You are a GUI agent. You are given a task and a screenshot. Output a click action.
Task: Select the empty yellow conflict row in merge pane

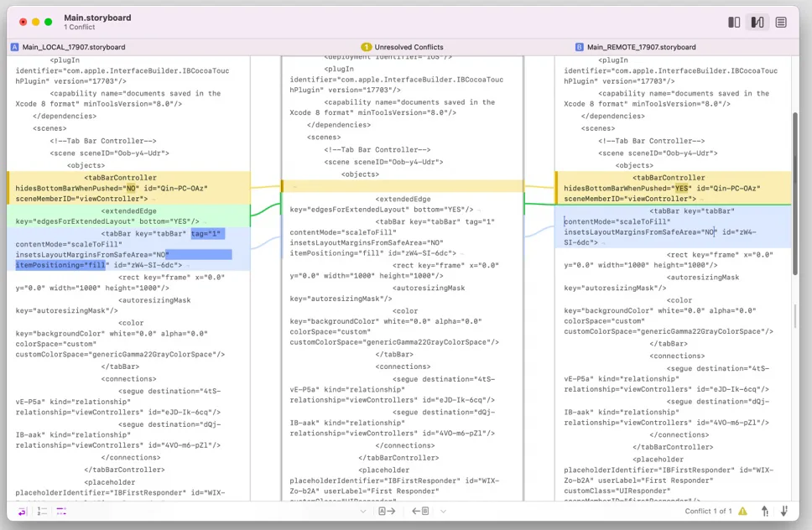[x=403, y=186]
